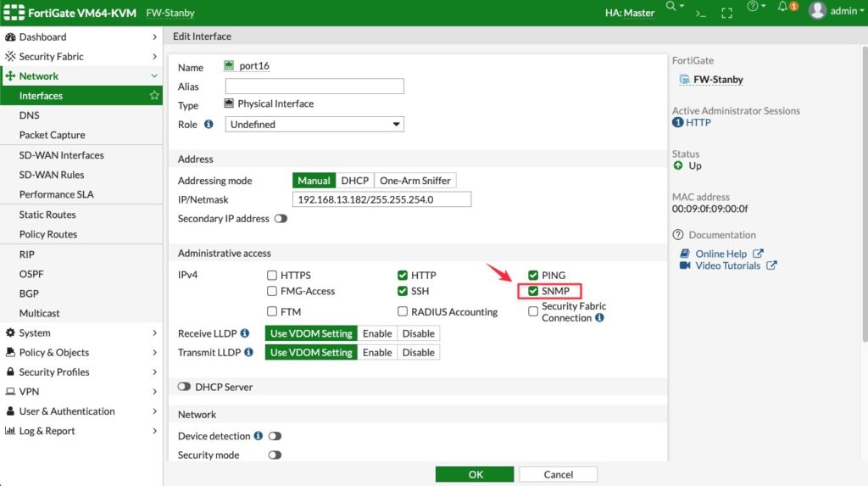Enable Device detection switch
Screen dimensions: 868x486
275,436
